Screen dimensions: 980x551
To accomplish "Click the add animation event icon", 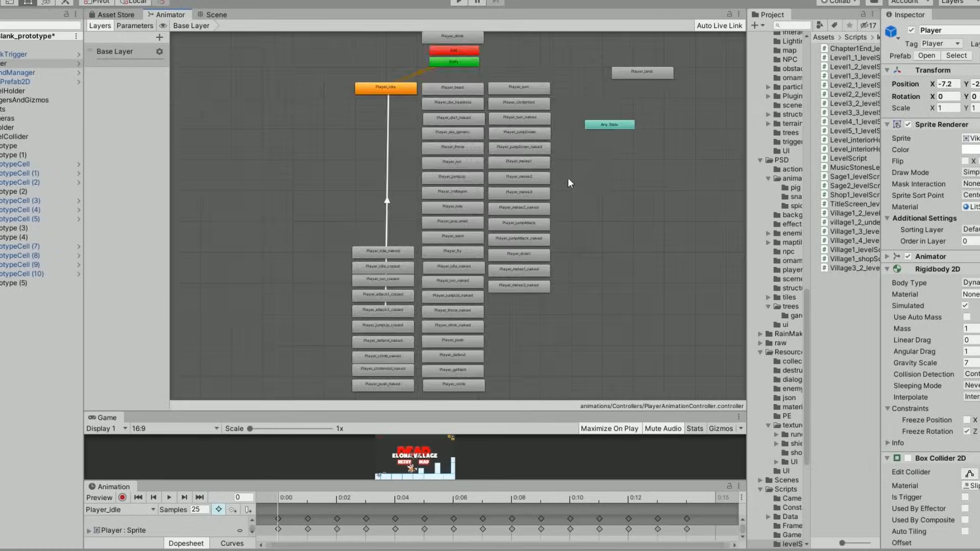I will (x=248, y=510).
